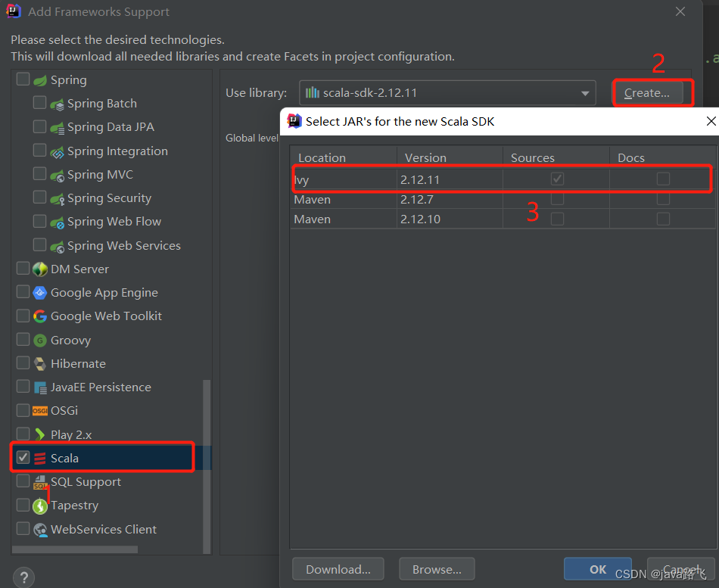Click the frameworks list vertical scrollbar
Screen dimensions: 719x588
pyautogui.click(x=207, y=466)
